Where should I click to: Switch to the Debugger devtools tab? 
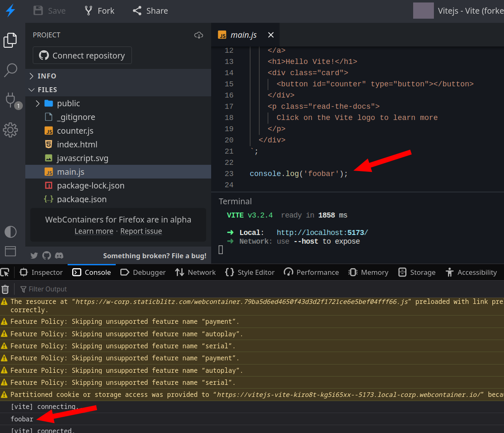[143, 272]
